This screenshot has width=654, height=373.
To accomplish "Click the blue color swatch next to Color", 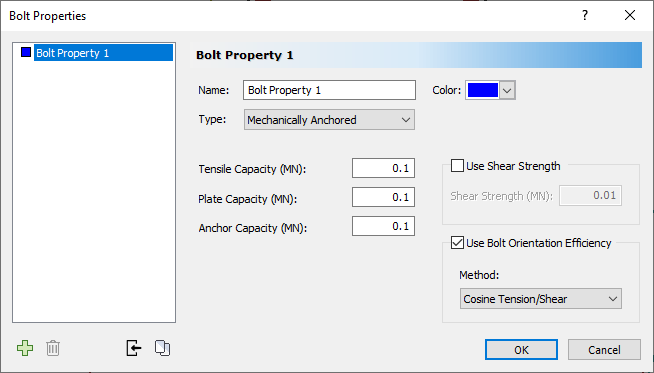I will tap(483, 90).
